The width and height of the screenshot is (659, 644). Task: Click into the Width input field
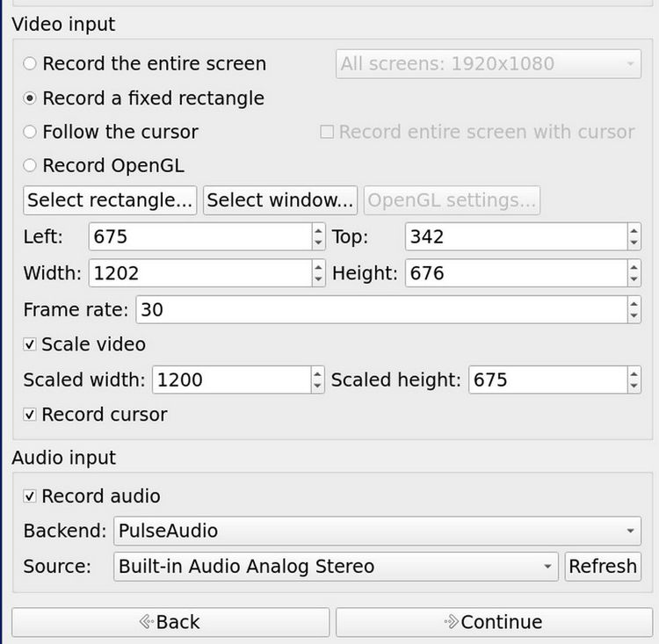tap(200, 273)
